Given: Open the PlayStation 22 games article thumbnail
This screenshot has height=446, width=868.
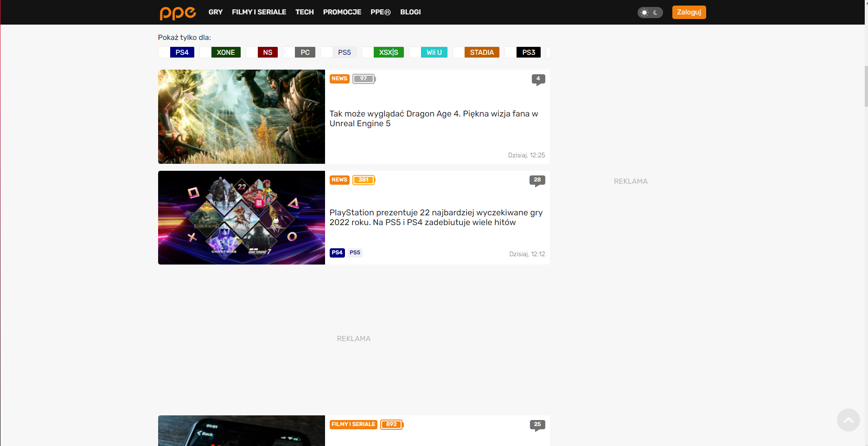Looking at the screenshot, I should coord(242,218).
